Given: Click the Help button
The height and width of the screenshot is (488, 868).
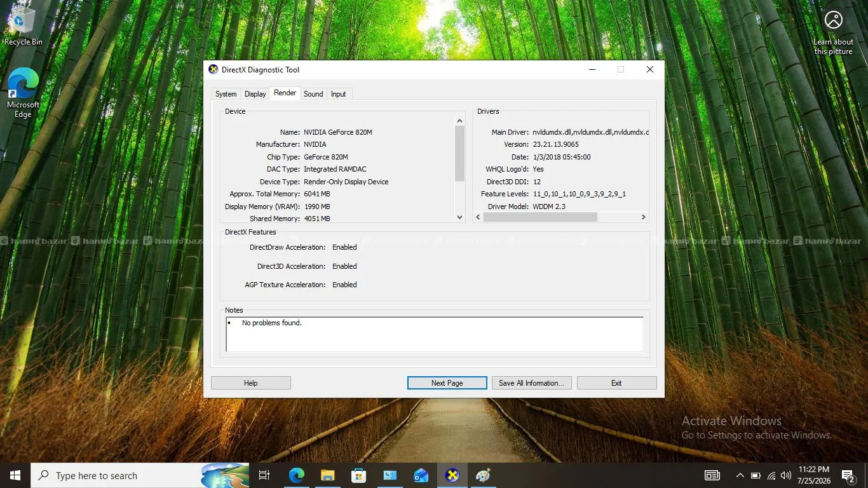Looking at the screenshot, I should click(251, 383).
